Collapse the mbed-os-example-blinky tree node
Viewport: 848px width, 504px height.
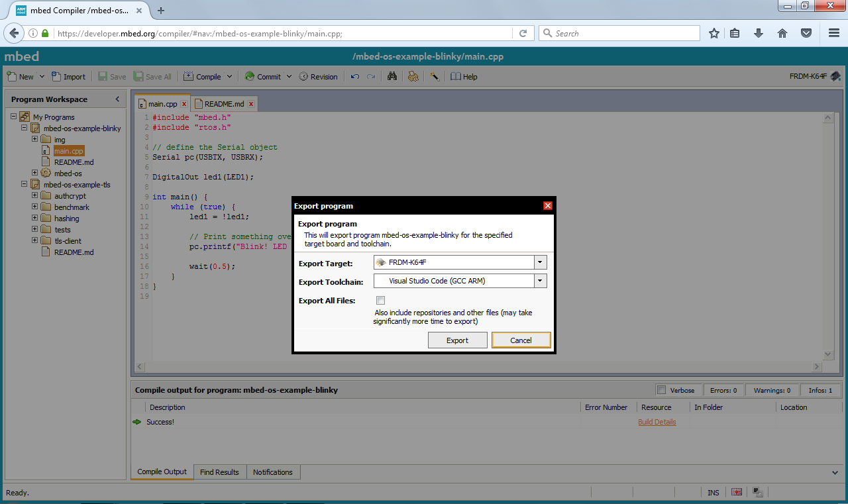(24, 128)
